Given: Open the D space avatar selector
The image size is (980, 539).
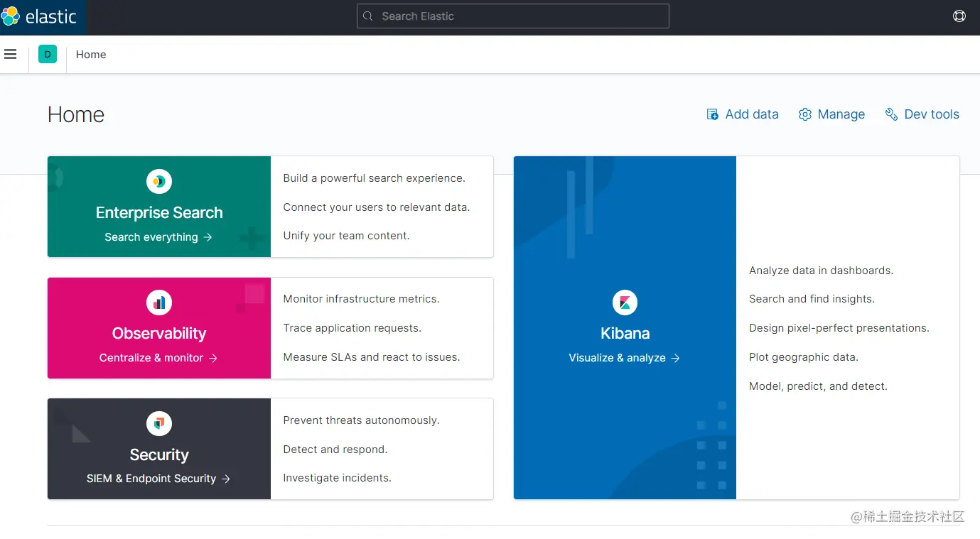Looking at the screenshot, I should (48, 54).
